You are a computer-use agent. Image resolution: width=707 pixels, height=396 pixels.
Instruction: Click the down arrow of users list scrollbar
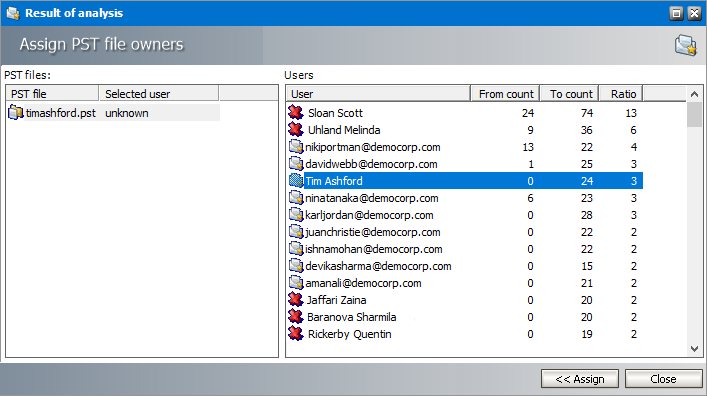point(694,349)
